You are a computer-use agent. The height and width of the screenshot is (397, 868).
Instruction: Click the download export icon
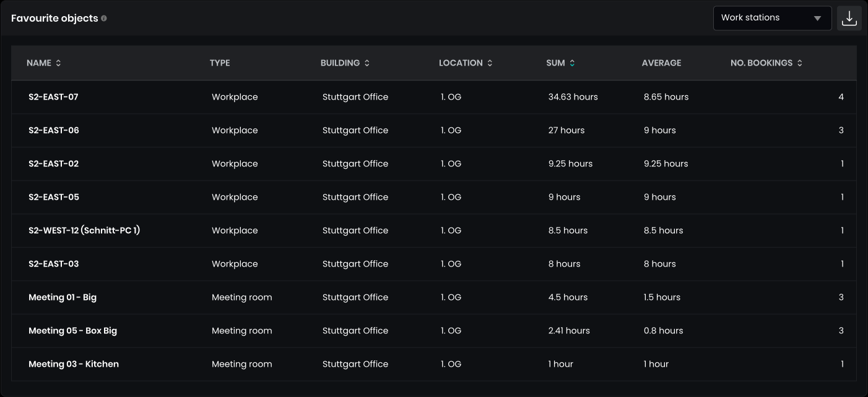[x=849, y=19]
